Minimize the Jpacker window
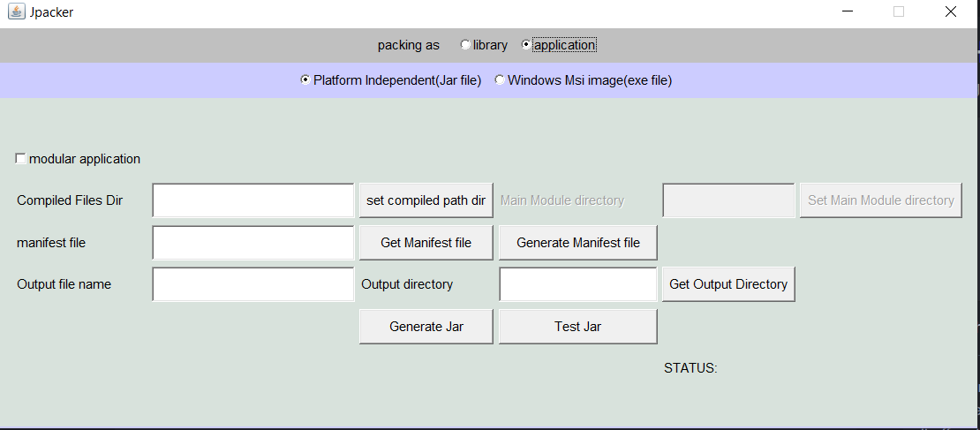The width and height of the screenshot is (980, 430). [x=848, y=11]
